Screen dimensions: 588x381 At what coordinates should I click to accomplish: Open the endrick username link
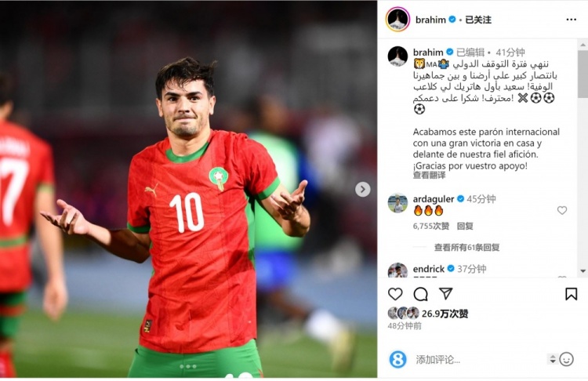[x=429, y=269]
